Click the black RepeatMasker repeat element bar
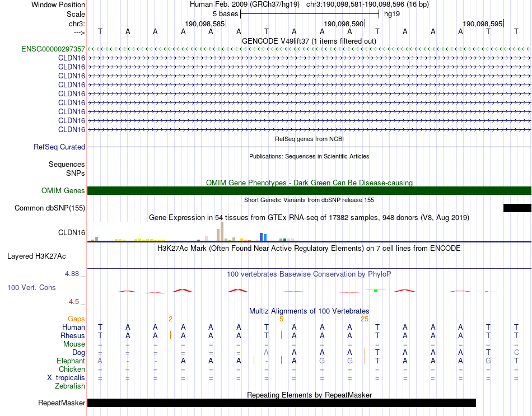 (282, 403)
